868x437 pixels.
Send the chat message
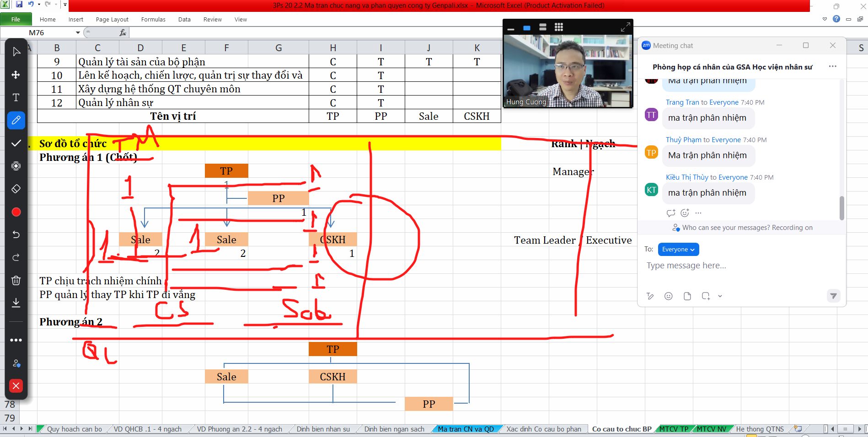[x=833, y=296]
